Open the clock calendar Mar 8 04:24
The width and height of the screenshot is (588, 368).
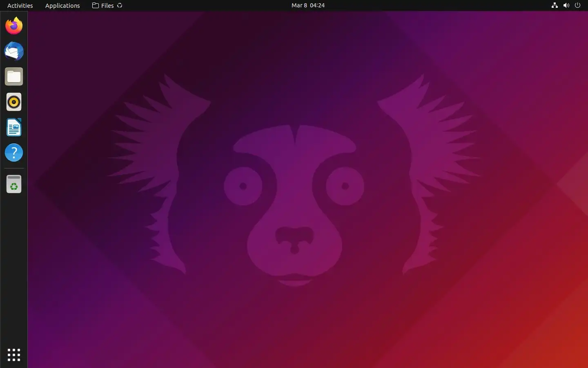coord(308,5)
